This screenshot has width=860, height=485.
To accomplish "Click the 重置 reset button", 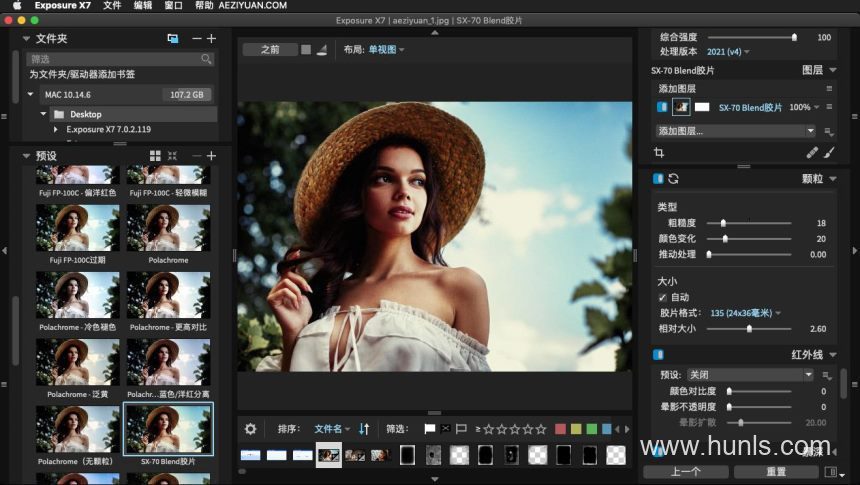I will (776, 472).
